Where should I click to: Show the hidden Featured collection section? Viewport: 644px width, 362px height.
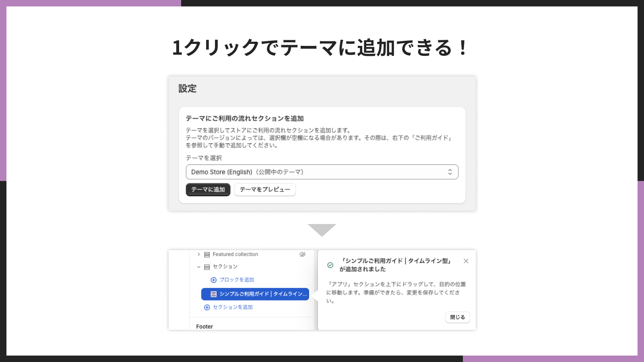tap(303, 254)
